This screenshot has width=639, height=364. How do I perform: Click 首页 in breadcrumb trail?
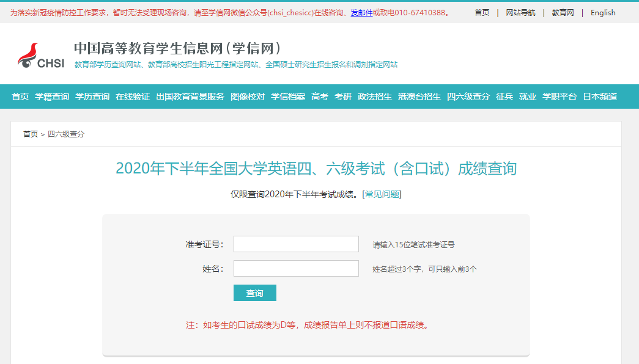[31, 134]
